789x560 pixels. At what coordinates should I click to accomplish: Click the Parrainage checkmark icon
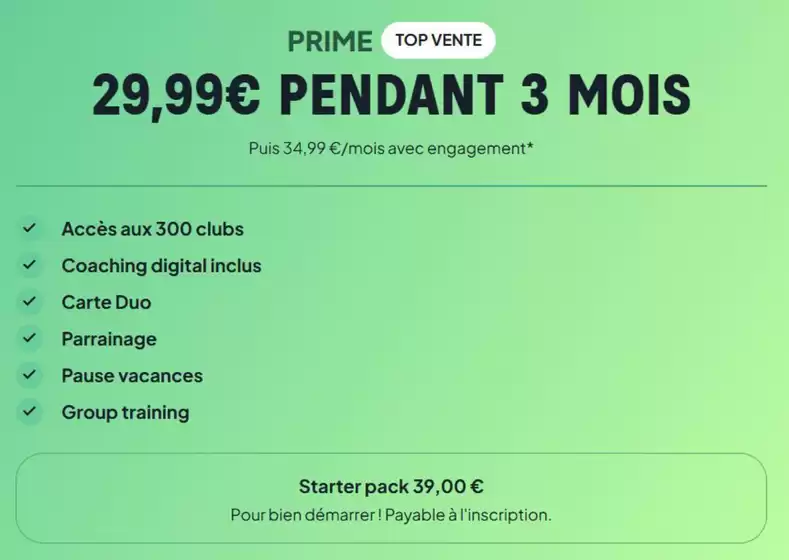click(29, 339)
